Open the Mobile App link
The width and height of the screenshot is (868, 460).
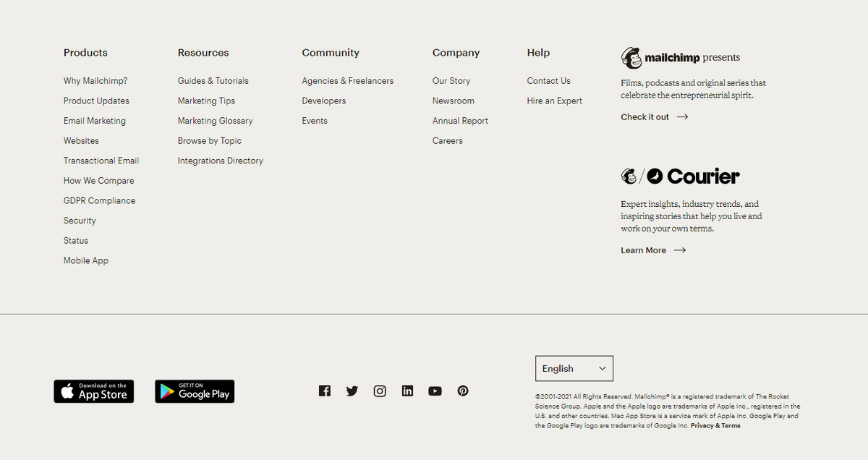(x=86, y=260)
